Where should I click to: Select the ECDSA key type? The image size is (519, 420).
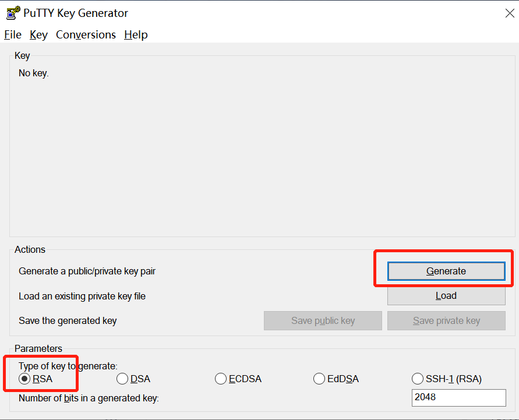pyautogui.click(x=238, y=379)
